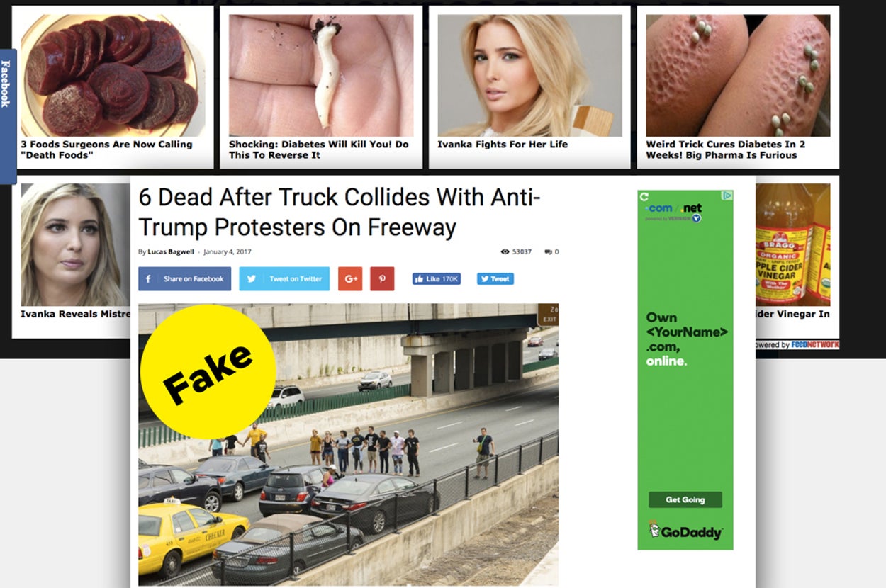Open author Lucas Bagwell's profile link
The width and height of the screenshot is (886, 588).
point(170,251)
